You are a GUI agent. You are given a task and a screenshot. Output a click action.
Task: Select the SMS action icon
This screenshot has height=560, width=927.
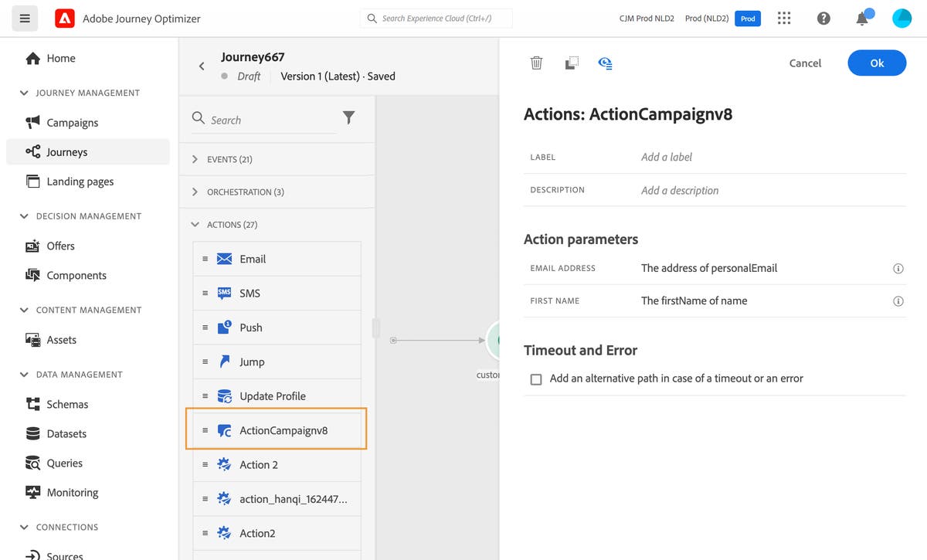[223, 293]
